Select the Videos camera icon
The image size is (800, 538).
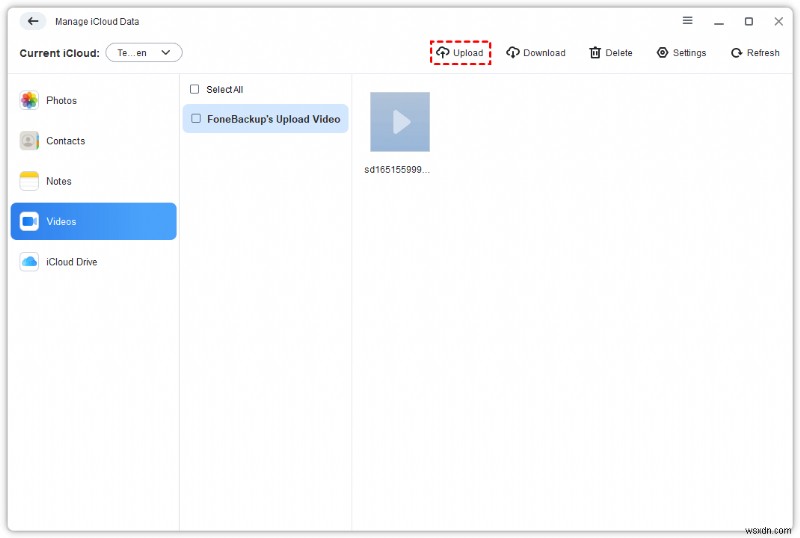(x=29, y=221)
